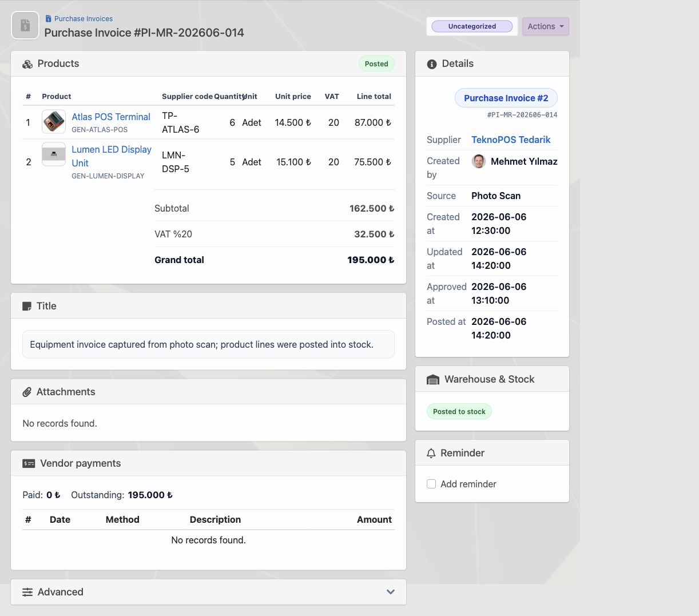Click unit price 14.500 ₺
699x616 pixels.
click(x=293, y=122)
